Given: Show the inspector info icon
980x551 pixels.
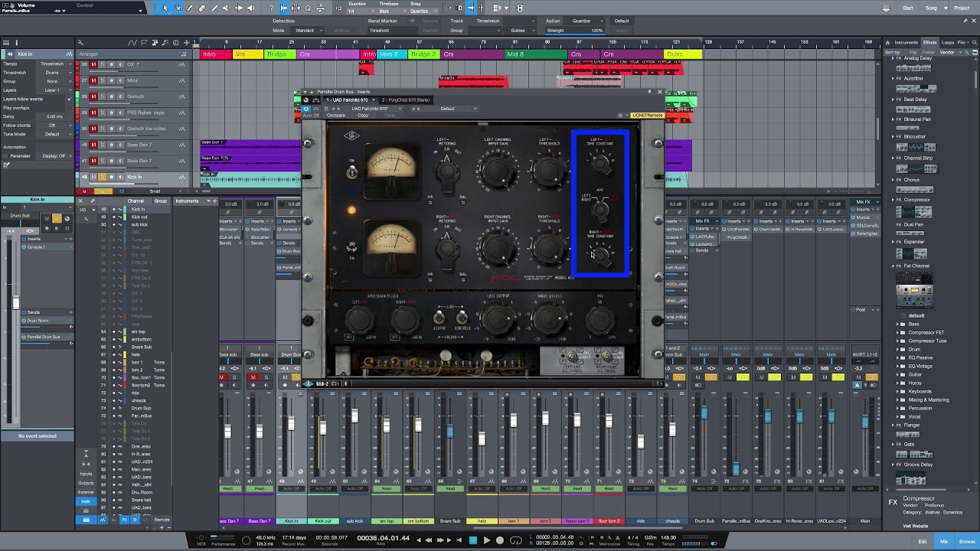Looking at the screenshot, I should (16, 43).
